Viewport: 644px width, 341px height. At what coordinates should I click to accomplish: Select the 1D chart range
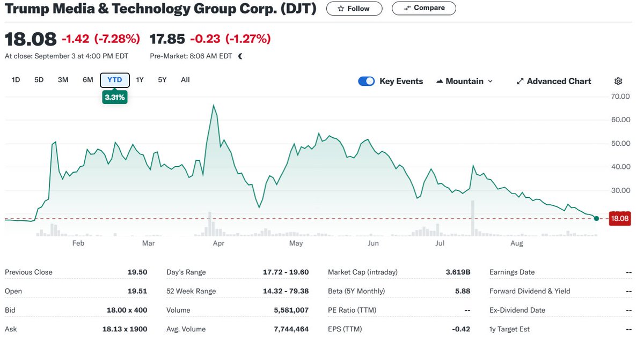[16, 80]
